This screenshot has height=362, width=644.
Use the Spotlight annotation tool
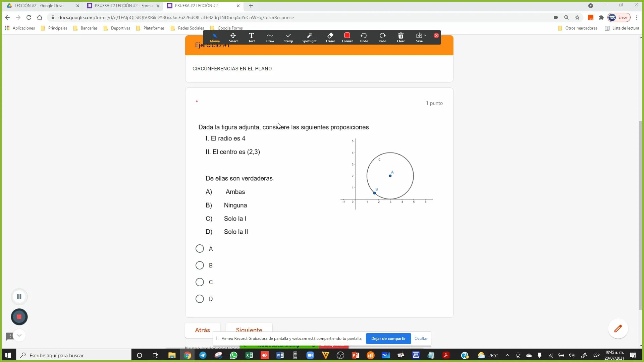[309, 38]
